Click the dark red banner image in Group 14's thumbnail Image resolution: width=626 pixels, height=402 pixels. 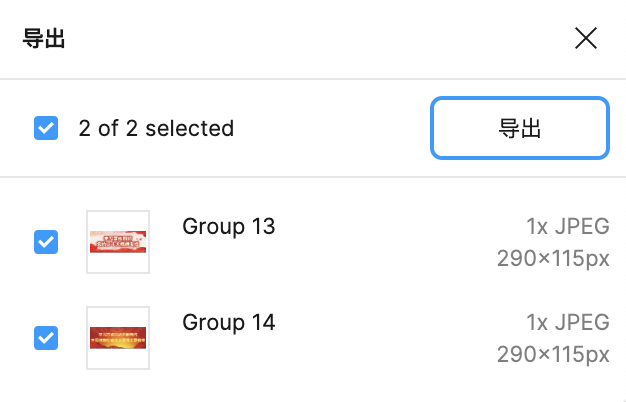(118, 337)
